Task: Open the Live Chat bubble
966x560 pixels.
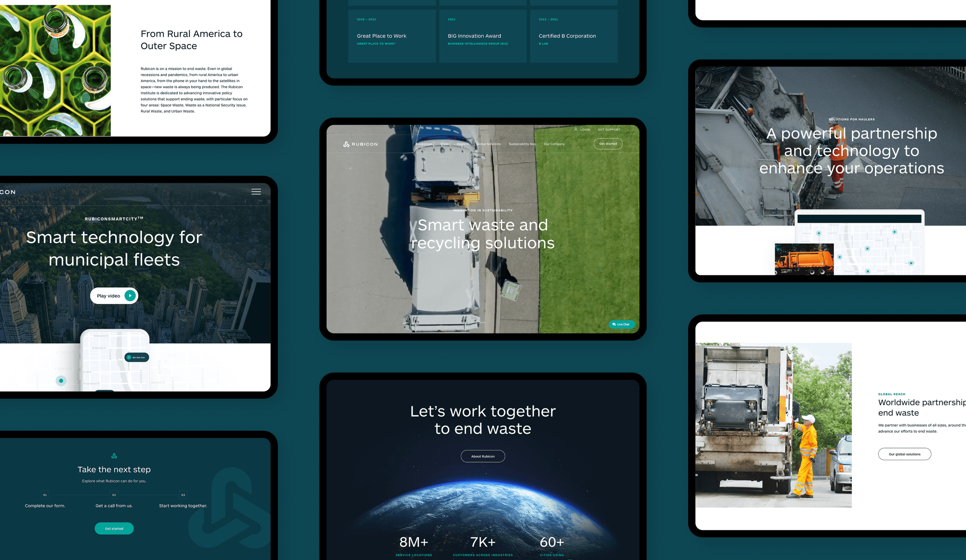Action: tap(621, 324)
